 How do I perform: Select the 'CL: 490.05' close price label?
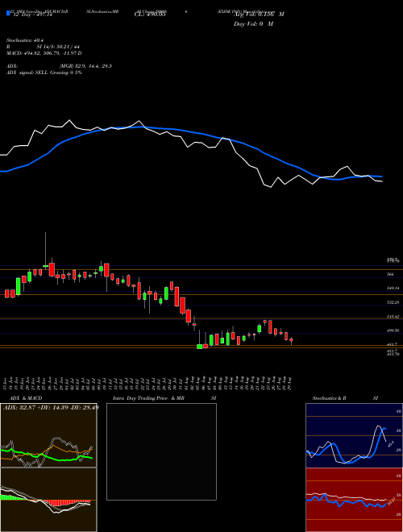[150, 15]
